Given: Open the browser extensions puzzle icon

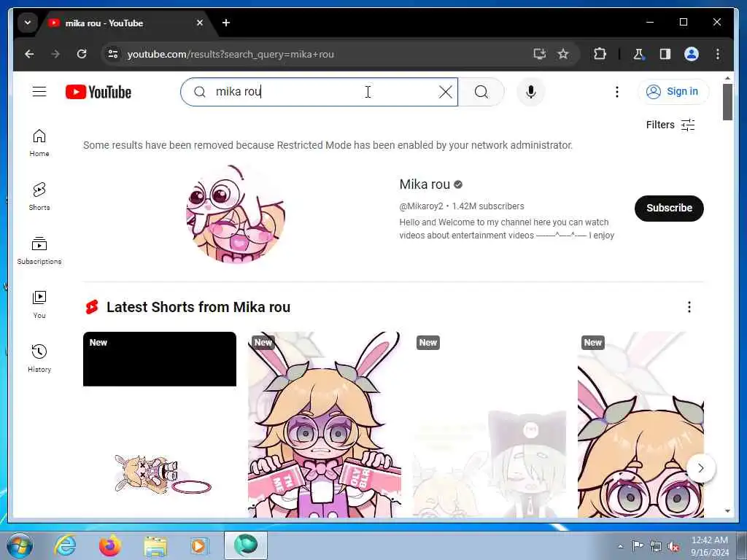Looking at the screenshot, I should [x=600, y=54].
